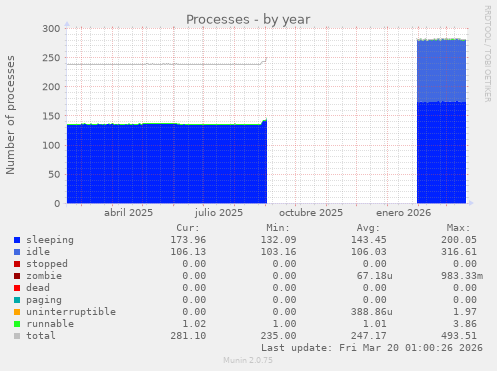Screen dimensions: 497x371
Task: Click the 'Min:' column header
Action: coord(278,228)
